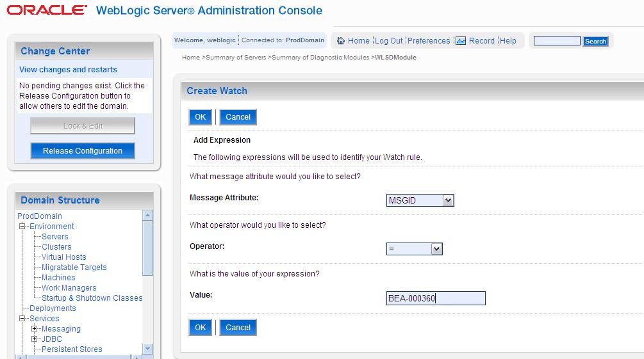The image size is (644, 359).
Task: Open WLSDModule breadcrumb
Action: 395,58
